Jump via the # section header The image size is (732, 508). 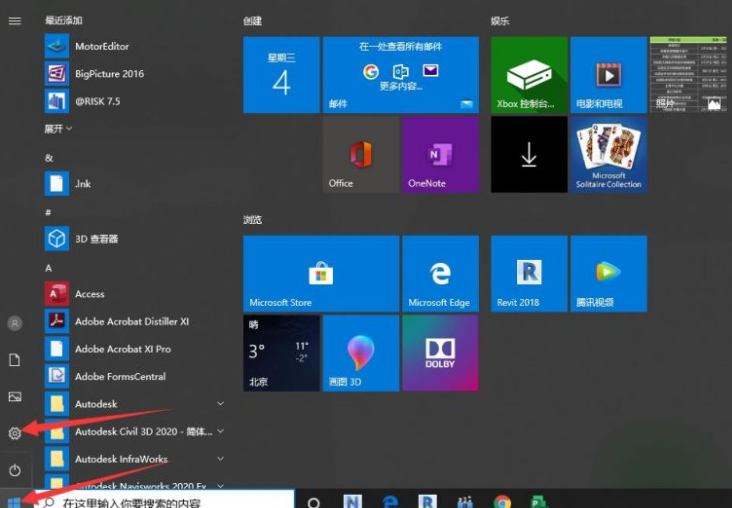pos(48,212)
